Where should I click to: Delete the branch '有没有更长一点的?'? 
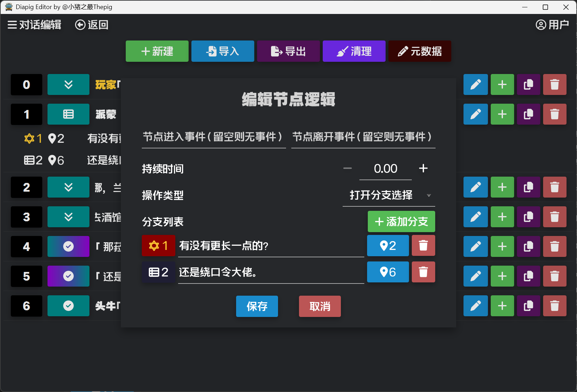point(423,245)
